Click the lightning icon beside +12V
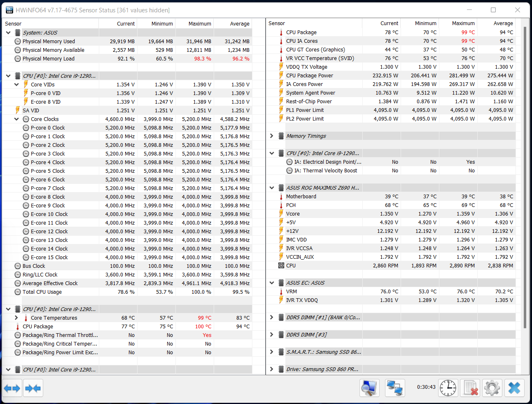Screen dimensions: 532x404 coord(281,231)
